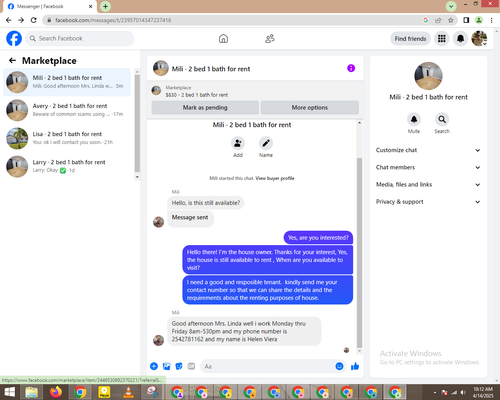
Task: Open more actions plus icon in composer
Action: (x=154, y=366)
